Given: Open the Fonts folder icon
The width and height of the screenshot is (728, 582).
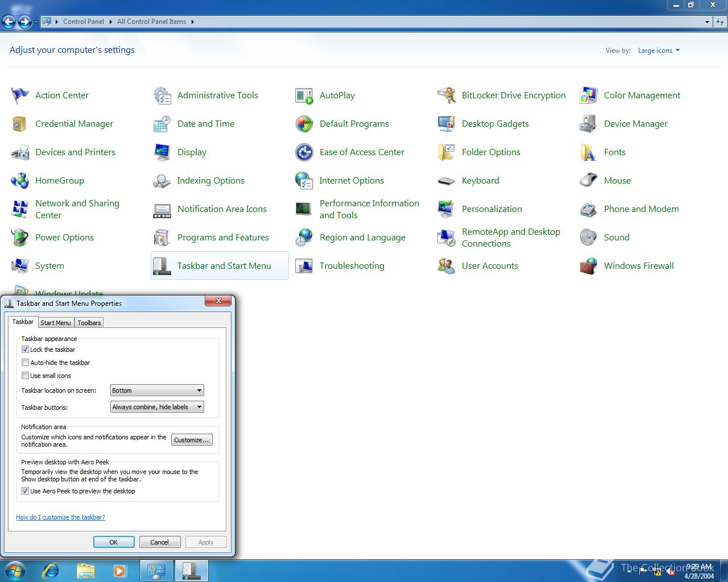Looking at the screenshot, I should point(589,152).
